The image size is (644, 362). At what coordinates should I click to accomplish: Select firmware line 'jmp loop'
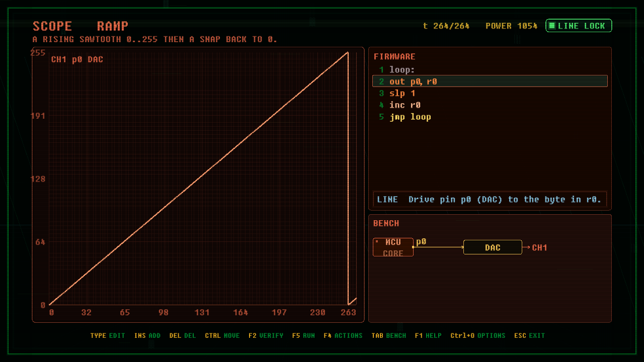tap(490, 117)
